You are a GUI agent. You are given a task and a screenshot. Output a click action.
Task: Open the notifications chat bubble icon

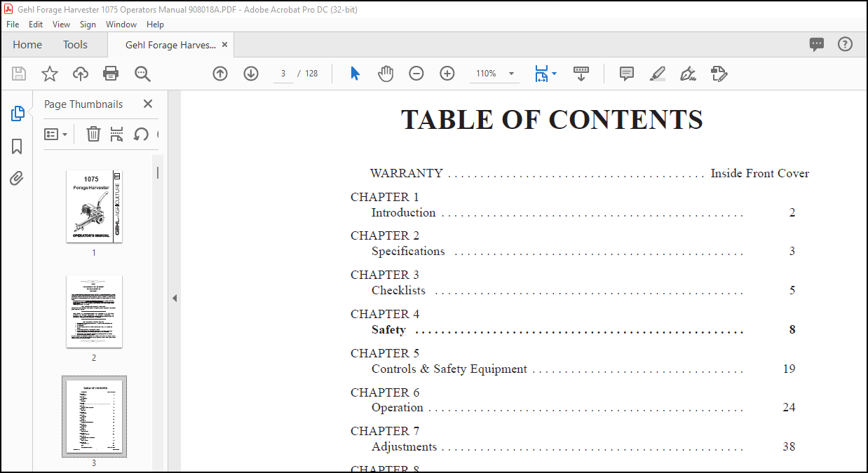click(x=817, y=45)
